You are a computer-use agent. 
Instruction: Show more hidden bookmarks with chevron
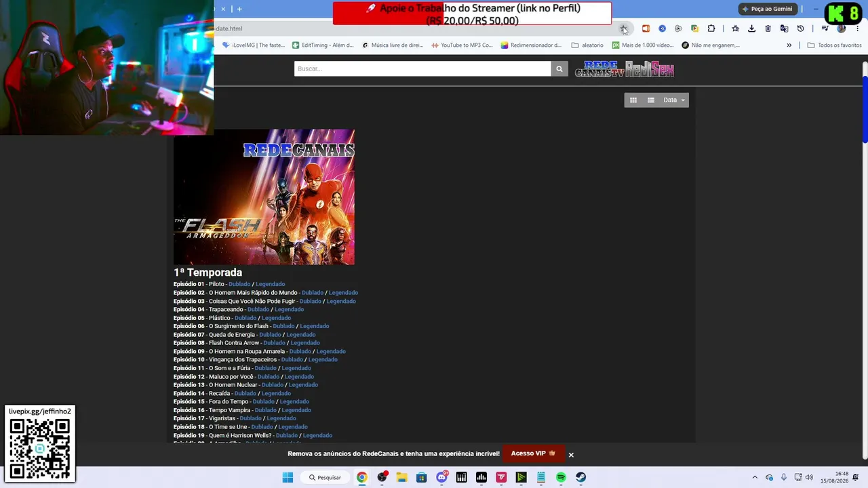(x=789, y=45)
